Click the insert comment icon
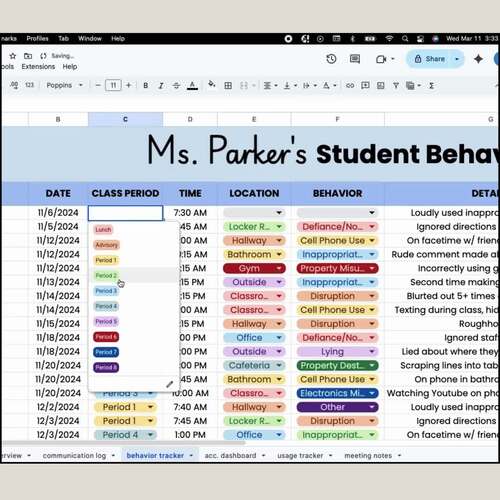This screenshot has width=500, height=500. [365, 86]
